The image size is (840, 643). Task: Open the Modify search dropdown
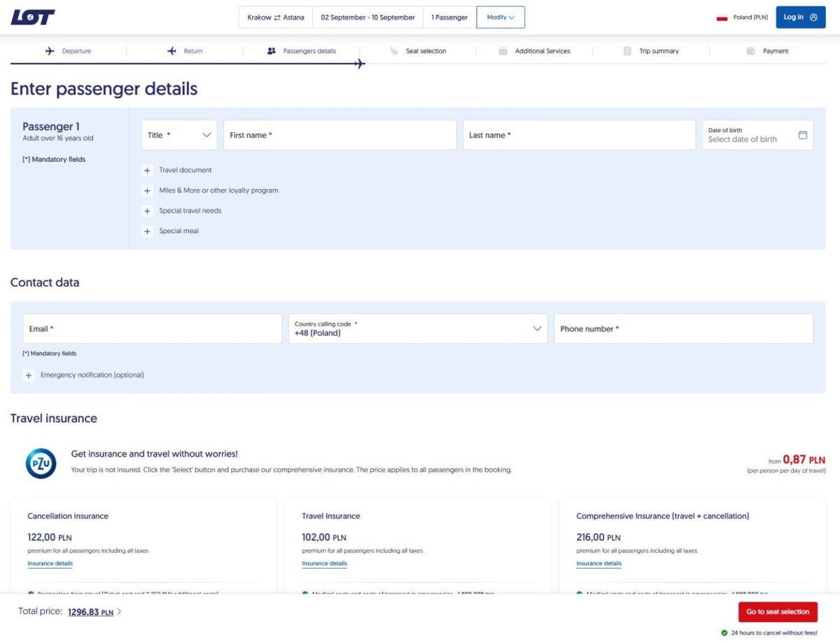click(x=500, y=18)
